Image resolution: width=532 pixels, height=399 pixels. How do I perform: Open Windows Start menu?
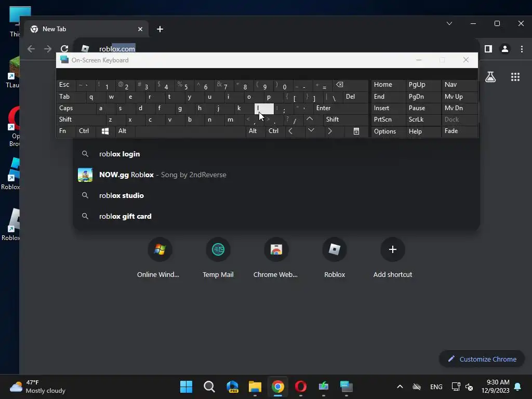(x=187, y=387)
